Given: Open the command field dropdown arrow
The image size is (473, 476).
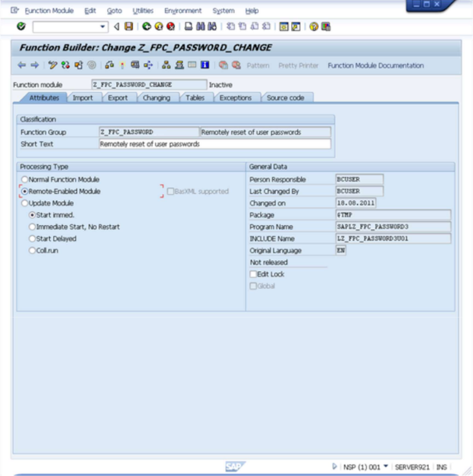Looking at the screenshot, I should [x=103, y=27].
